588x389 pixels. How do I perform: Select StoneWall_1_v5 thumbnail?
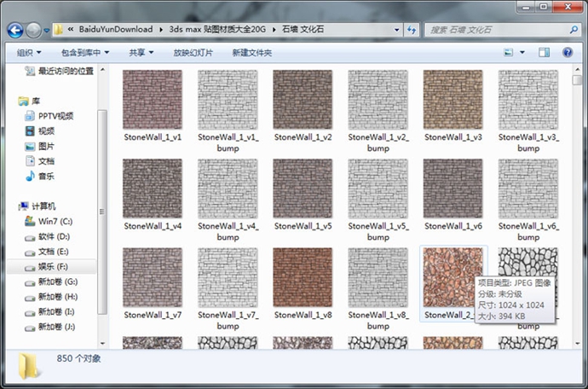tap(303, 189)
